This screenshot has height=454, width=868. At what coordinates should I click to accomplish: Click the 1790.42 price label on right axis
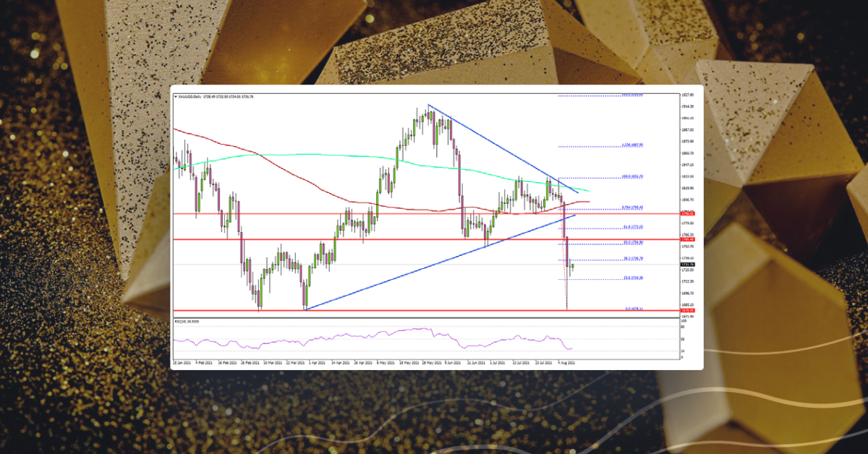tap(686, 213)
